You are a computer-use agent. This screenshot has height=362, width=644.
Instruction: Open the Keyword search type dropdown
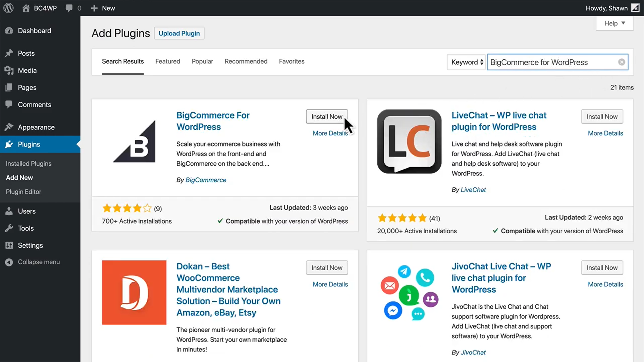pos(467,62)
